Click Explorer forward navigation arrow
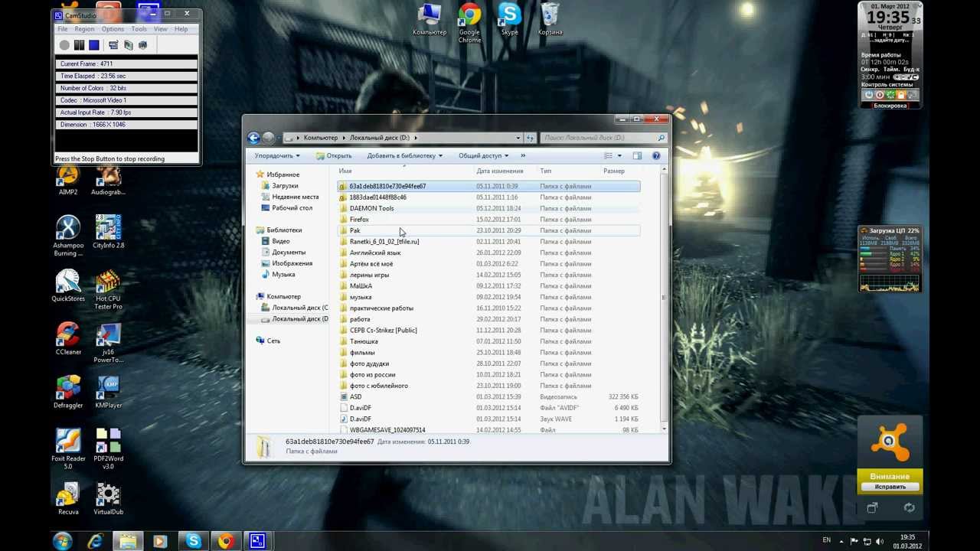This screenshot has height=551, width=980. click(269, 138)
